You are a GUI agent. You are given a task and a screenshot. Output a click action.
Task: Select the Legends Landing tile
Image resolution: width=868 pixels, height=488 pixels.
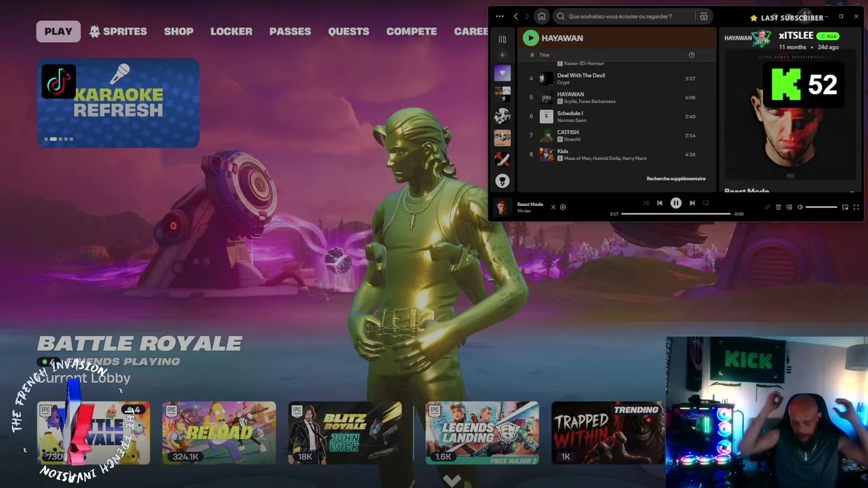[482, 433]
